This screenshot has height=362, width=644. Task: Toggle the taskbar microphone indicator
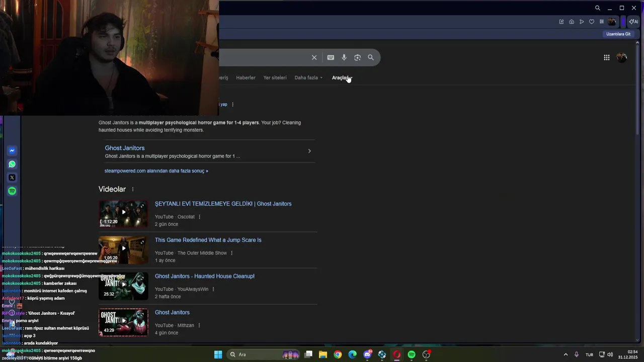point(577,354)
